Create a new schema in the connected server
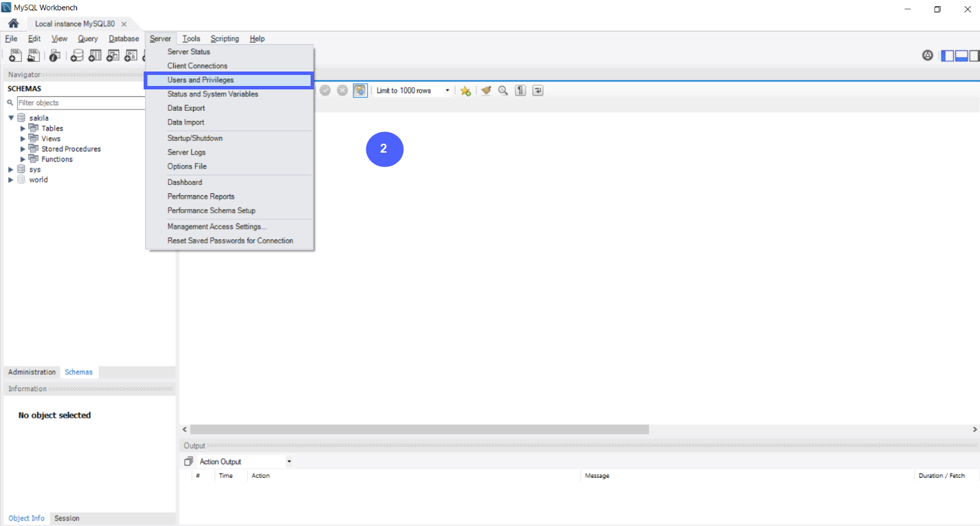The width and height of the screenshot is (980, 526). [76, 56]
